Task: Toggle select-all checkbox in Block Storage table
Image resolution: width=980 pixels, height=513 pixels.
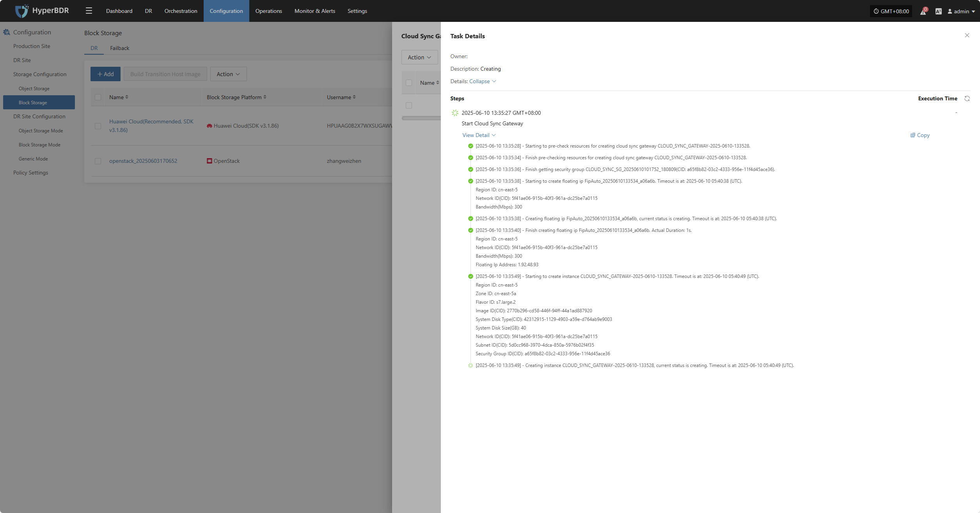Action: tap(98, 97)
